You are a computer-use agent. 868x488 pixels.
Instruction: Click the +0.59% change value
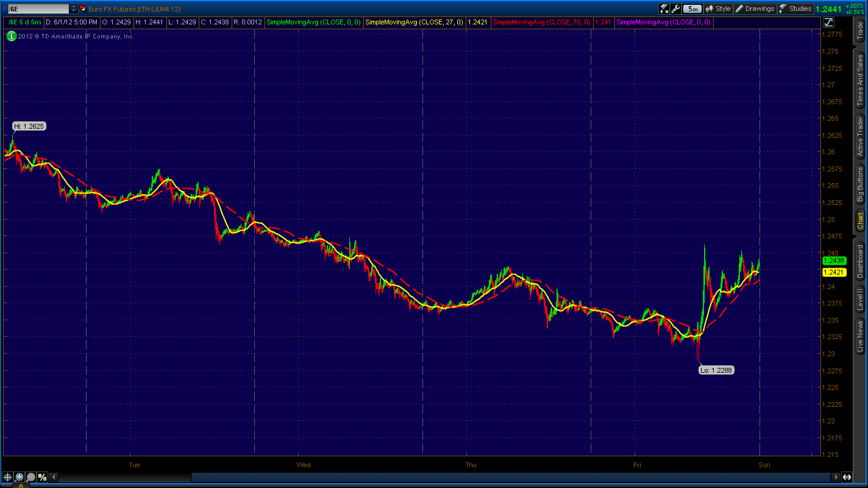[x=854, y=12]
